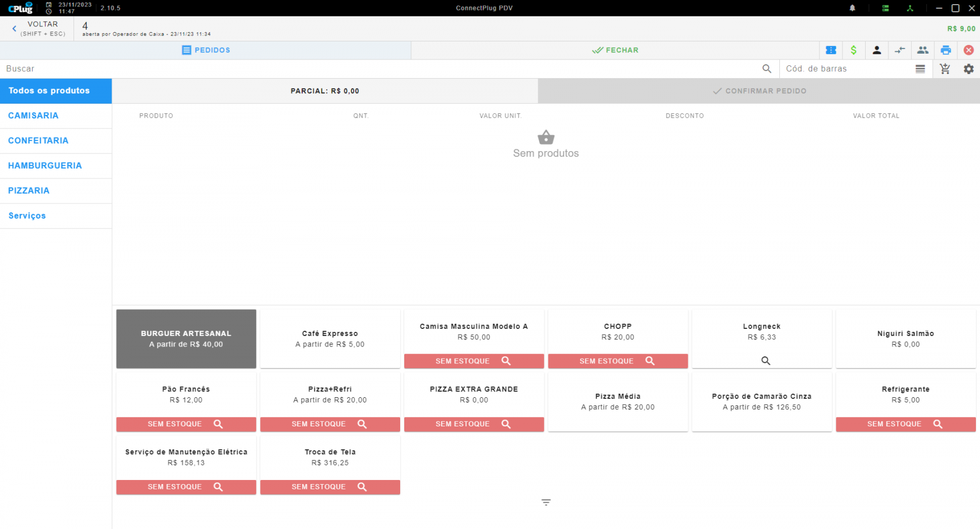Open the group of people icon
This screenshot has height=529, width=980.
pyautogui.click(x=922, y=50)
